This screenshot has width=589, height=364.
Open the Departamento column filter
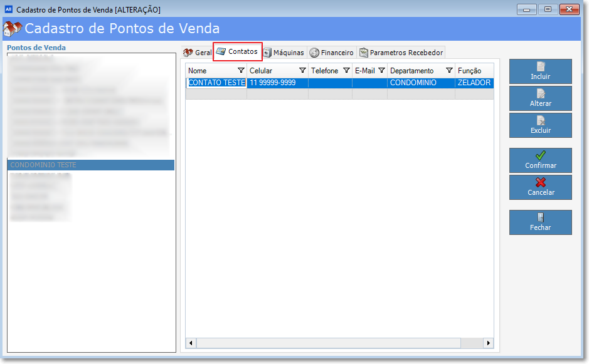(449, 71)
